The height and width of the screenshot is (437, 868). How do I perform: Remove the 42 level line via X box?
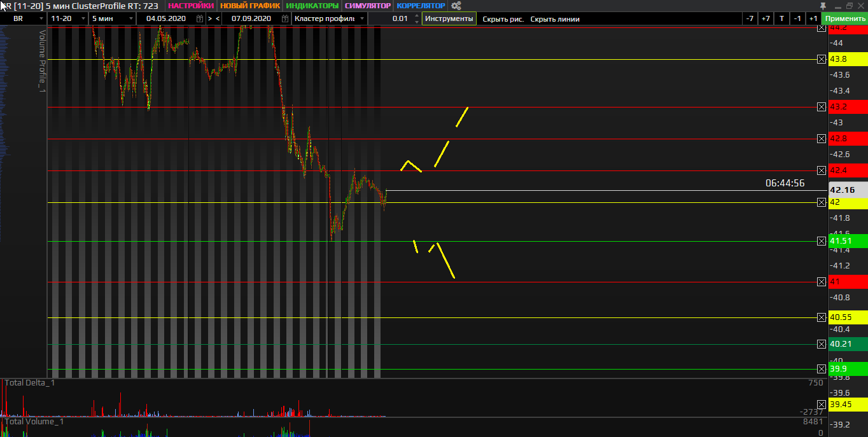(x=822, y=202)
